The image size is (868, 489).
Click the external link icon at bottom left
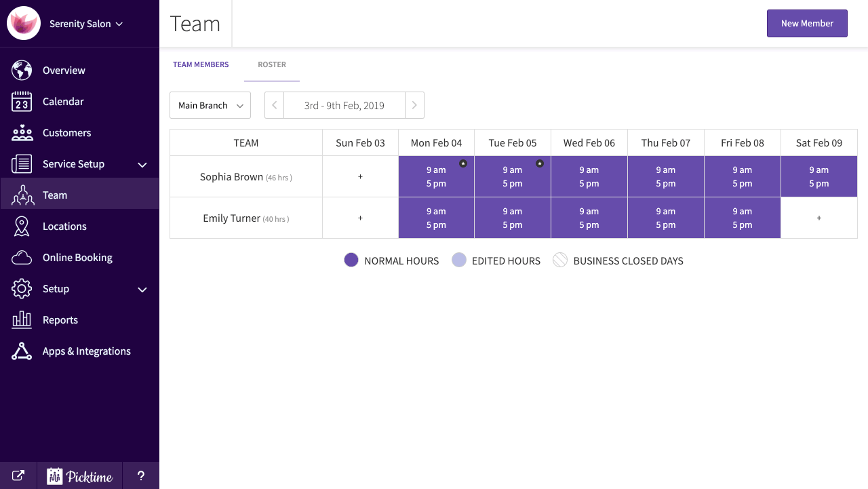[x=18, y=476]
